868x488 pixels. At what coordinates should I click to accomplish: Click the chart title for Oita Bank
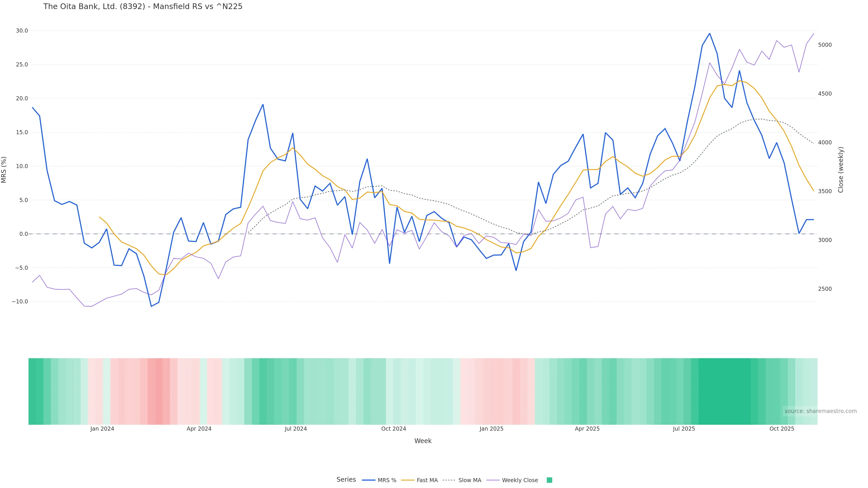point(143,7)
